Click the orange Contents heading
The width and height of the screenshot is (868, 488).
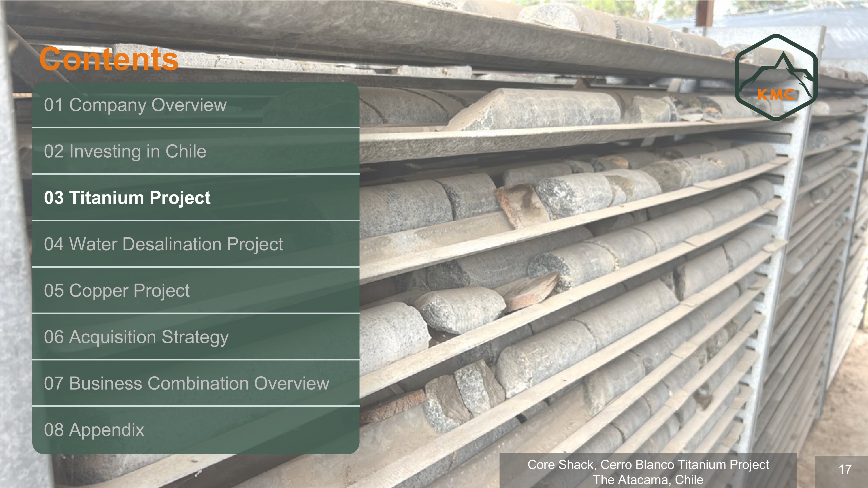pos(108,59)
